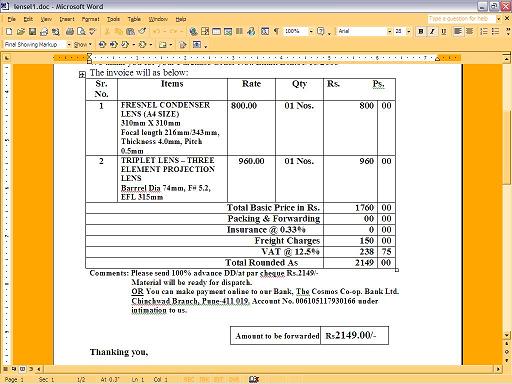Open Document Map icon

pyautogui.click(x=265, y=31)
